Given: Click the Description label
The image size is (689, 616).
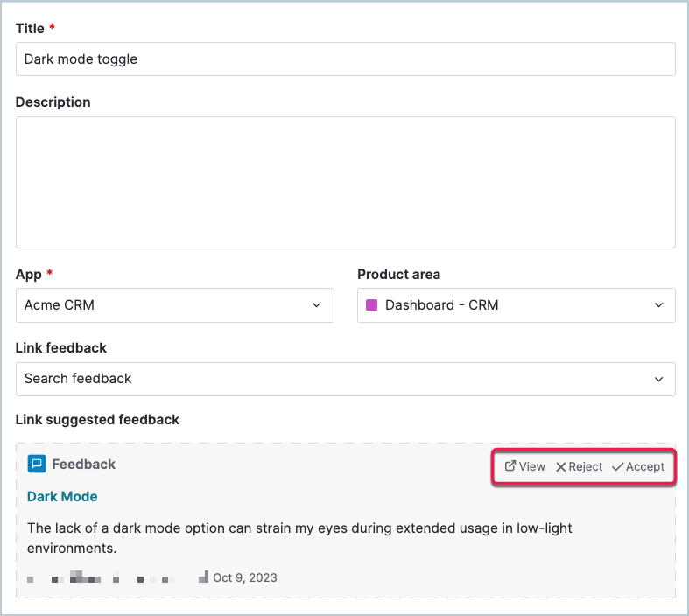Looking at the screenshot, I should click(x=53, y=101).
